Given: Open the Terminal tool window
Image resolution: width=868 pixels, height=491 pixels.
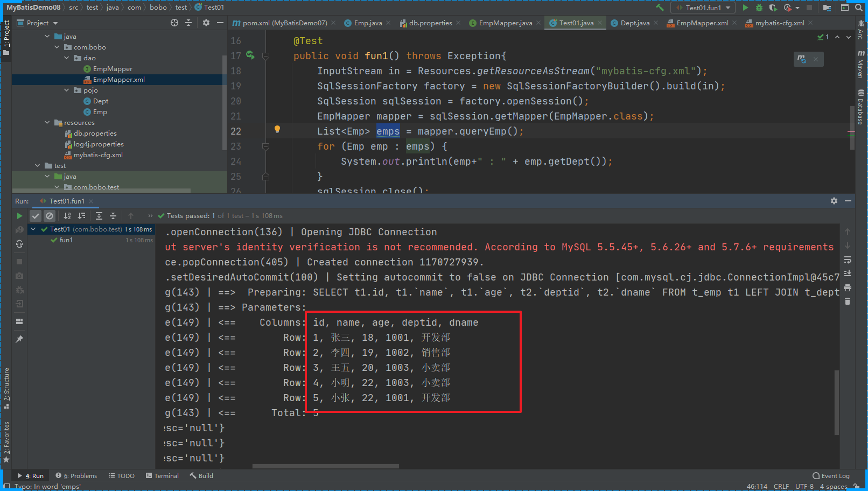Looking at the screenshot, I should pyautogui.click(x=162, y=476).
